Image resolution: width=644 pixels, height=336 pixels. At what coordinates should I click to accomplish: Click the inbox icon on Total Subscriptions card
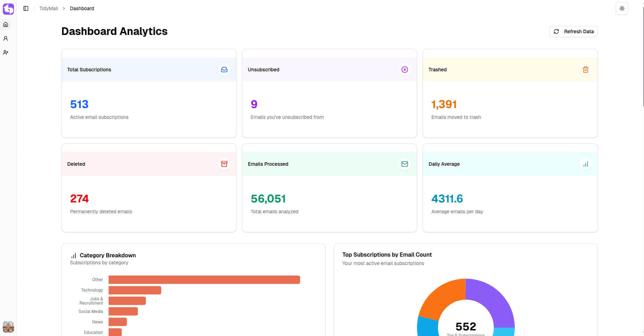(x=224, y=70)
